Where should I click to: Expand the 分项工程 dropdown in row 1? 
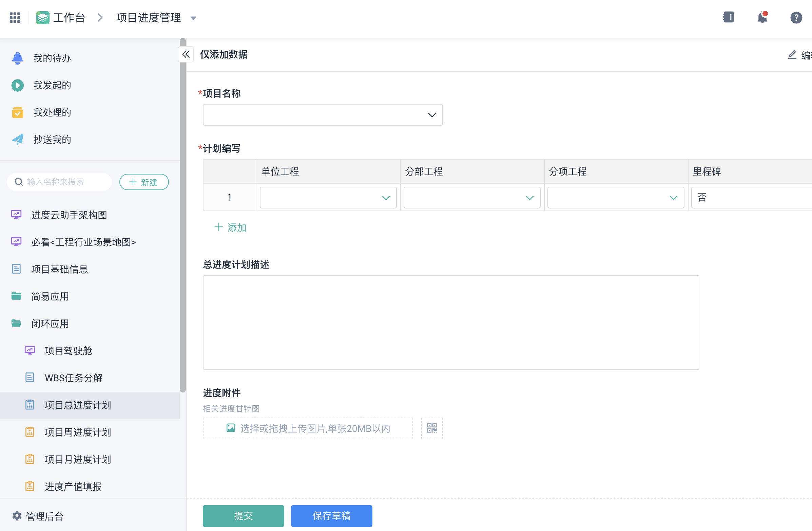(615, 197)
